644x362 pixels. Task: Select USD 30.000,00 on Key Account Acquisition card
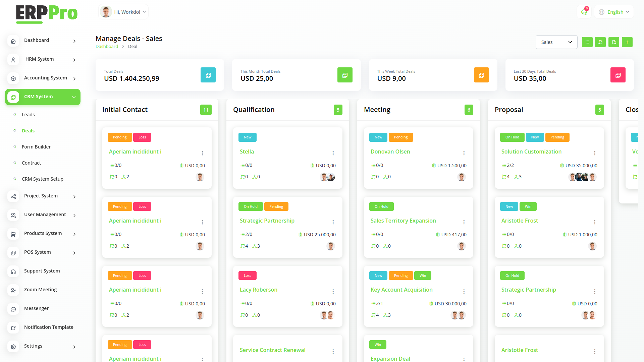450,304
